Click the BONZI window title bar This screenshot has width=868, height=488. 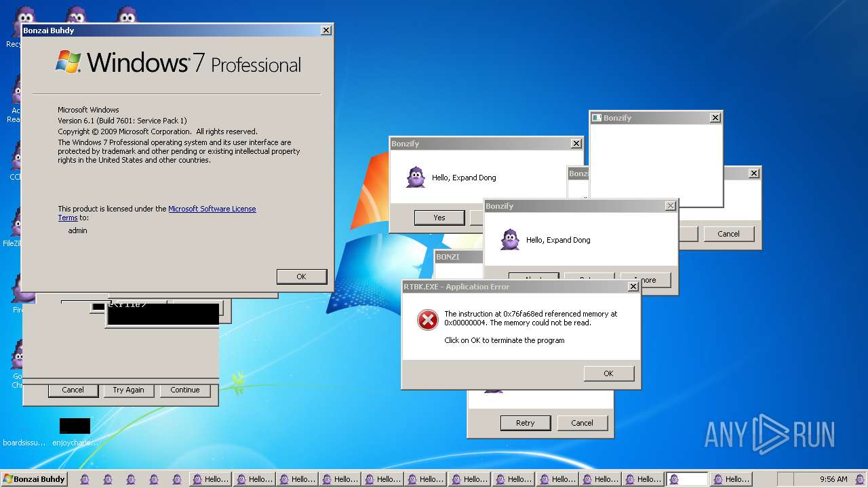458,257
